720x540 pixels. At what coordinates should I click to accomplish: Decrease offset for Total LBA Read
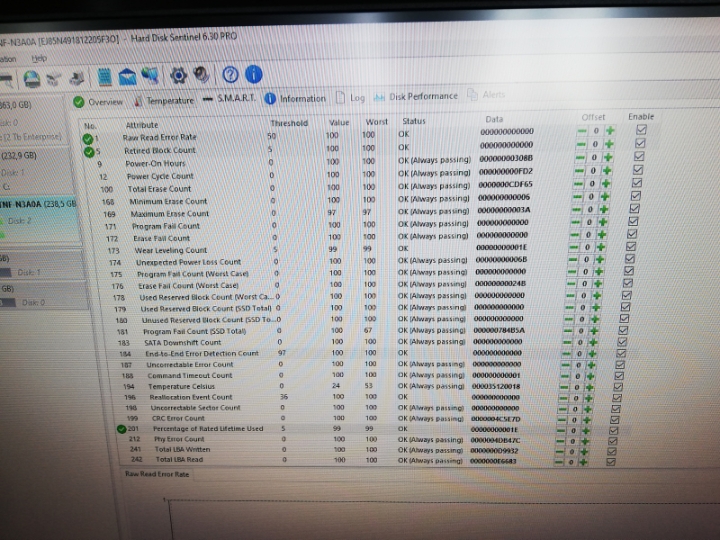[x=558, y=462]
